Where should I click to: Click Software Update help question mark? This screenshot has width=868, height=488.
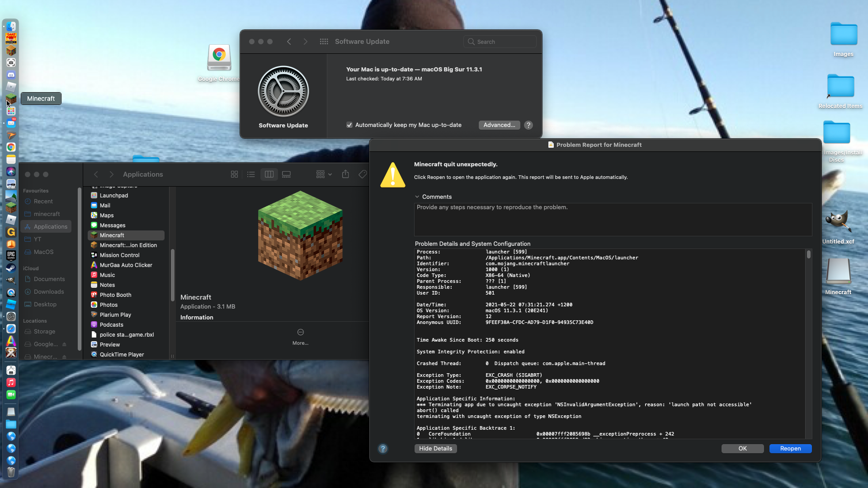[528, 125]
